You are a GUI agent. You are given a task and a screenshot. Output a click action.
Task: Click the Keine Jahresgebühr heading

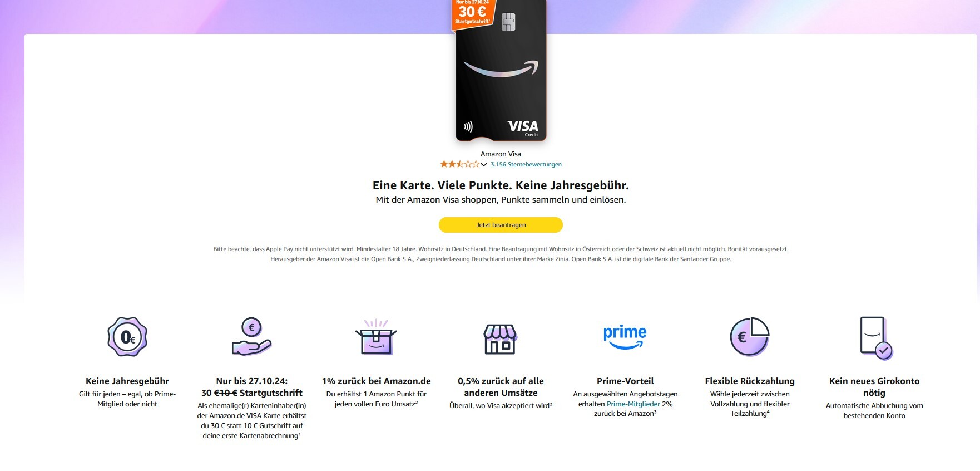[x=127, y=381]
